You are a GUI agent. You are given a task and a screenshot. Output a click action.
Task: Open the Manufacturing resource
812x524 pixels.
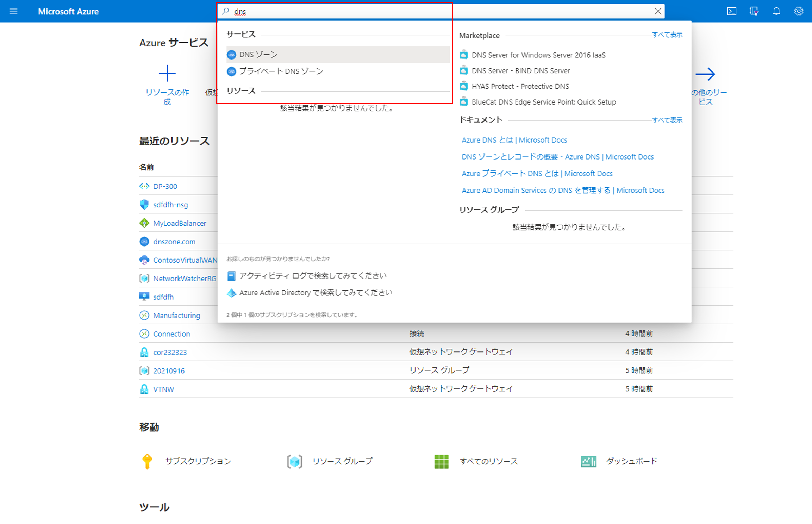click(x=176, y=316)
